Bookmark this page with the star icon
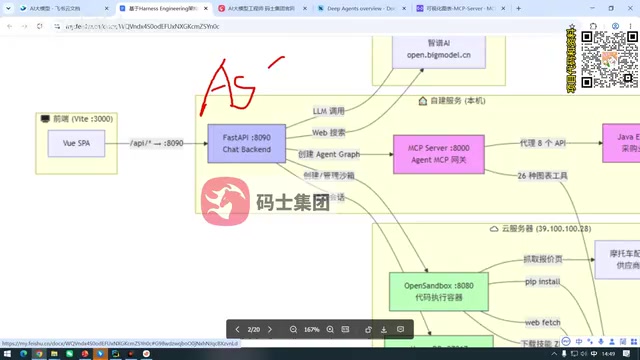The width and height of the screenshot is (640, 360). tap(572, 27)
